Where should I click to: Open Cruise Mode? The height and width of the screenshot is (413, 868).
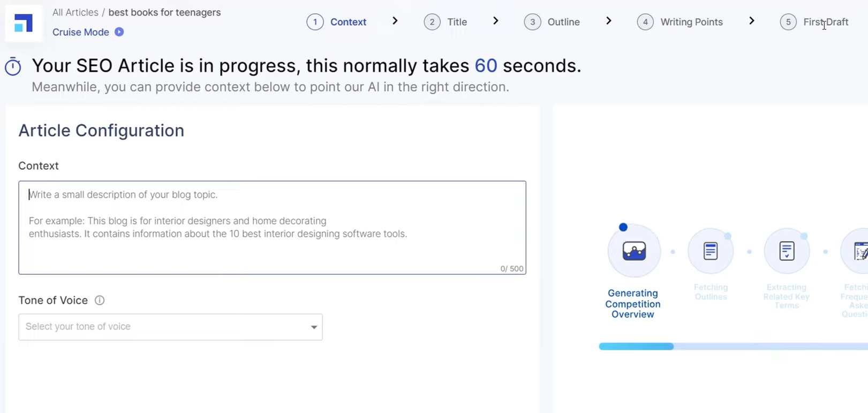point(80,32)
